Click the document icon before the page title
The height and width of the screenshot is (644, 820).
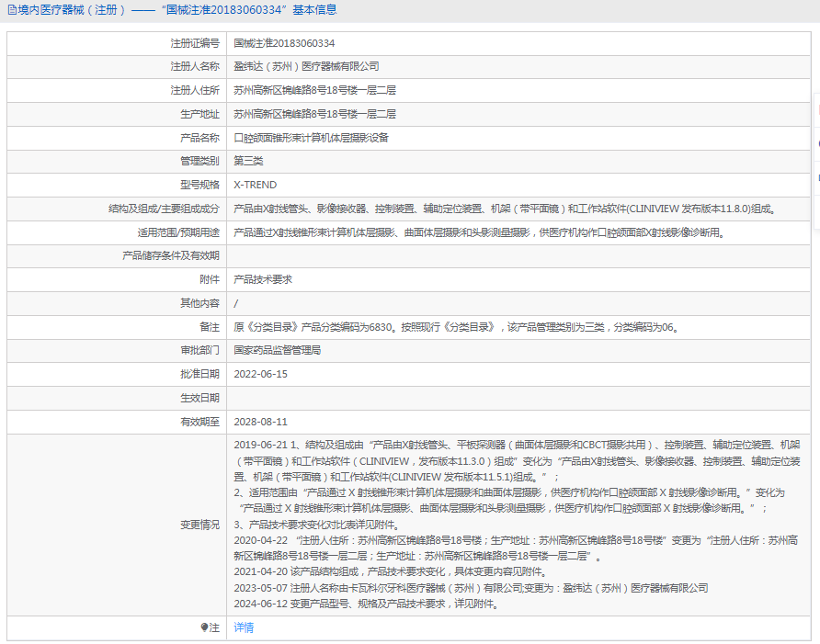point(12,10)
